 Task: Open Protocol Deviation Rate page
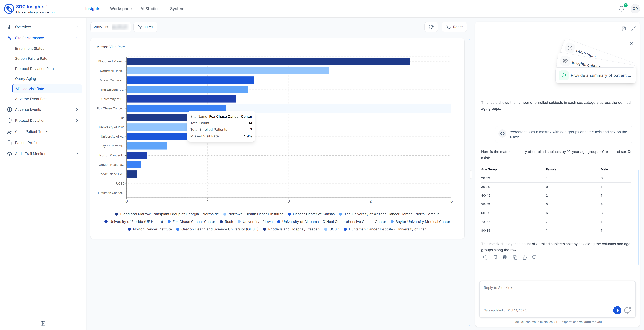click(x=34, y=69)
